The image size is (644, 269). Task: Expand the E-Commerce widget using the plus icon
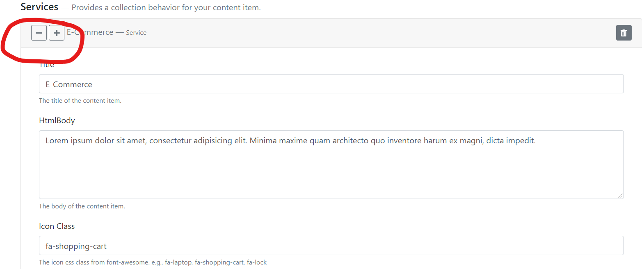pyautogui.click(x=56, y=33)
